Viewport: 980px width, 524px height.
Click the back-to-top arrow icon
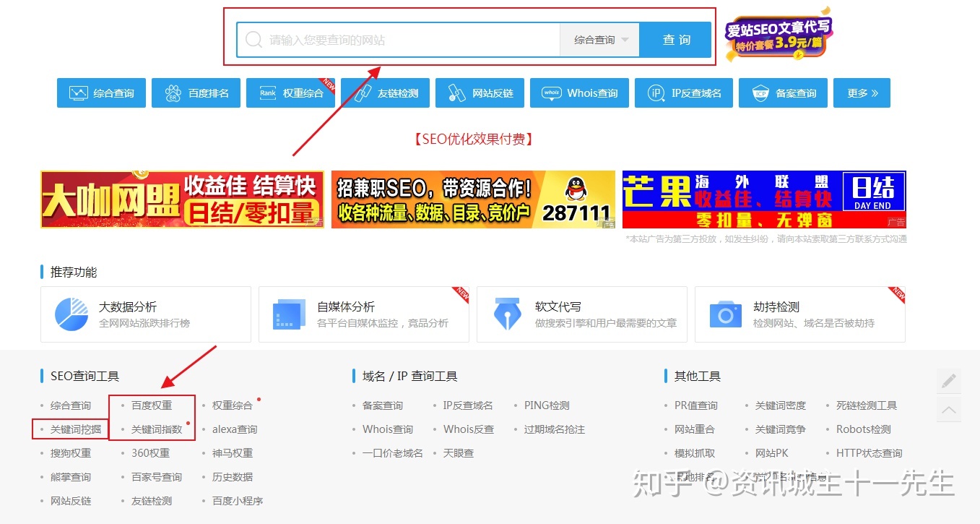[x=948, y=410]
